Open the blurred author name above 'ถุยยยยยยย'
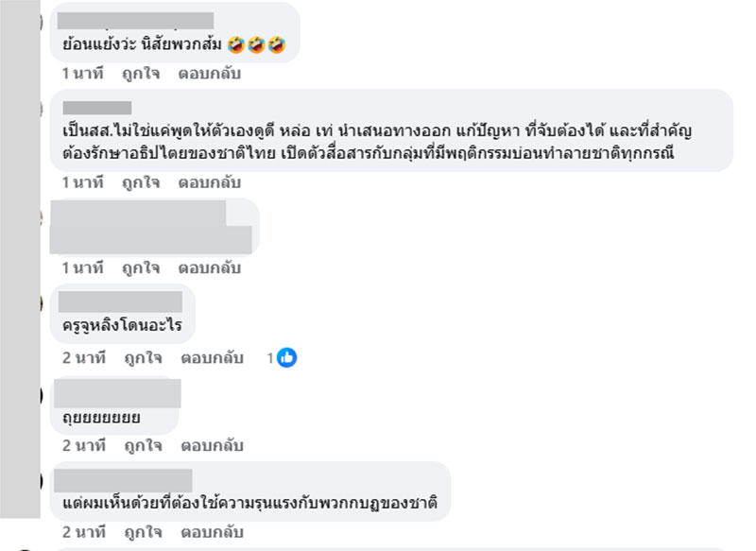Image resolution: width=756 pixels, height=551 pixels. [117, 392]
